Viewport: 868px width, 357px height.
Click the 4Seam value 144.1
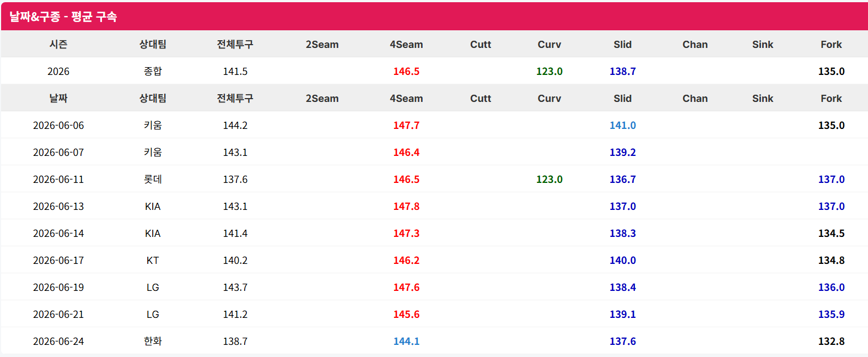[x=406, y=342]
